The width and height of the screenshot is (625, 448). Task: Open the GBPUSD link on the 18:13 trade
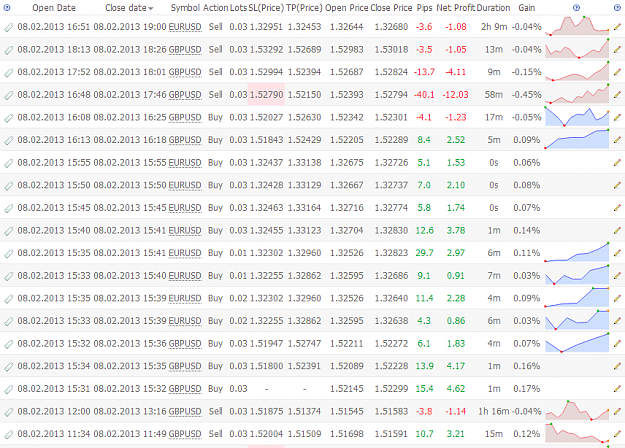tap(185, 50)
